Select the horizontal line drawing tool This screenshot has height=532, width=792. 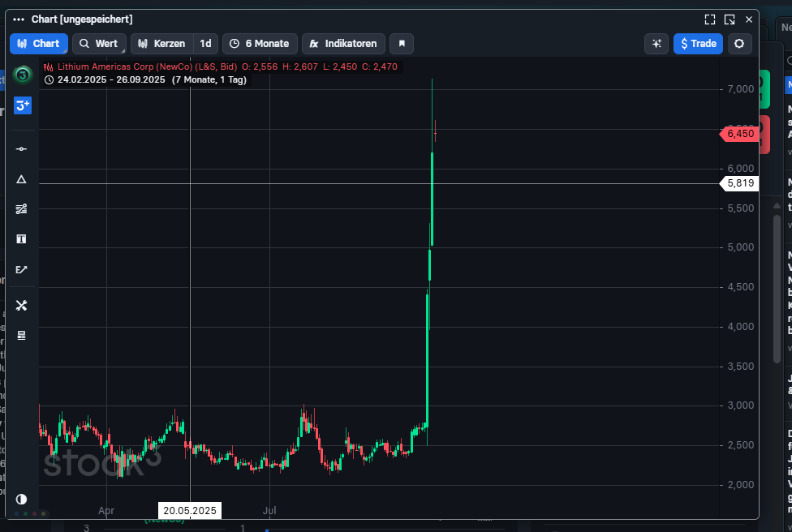tap(22, 148)
